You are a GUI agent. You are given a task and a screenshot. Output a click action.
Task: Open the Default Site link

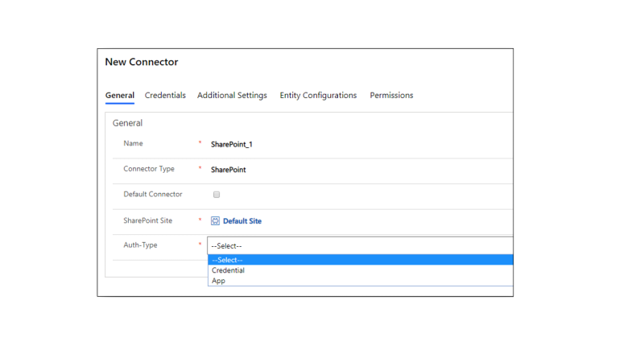click(242, 221)
